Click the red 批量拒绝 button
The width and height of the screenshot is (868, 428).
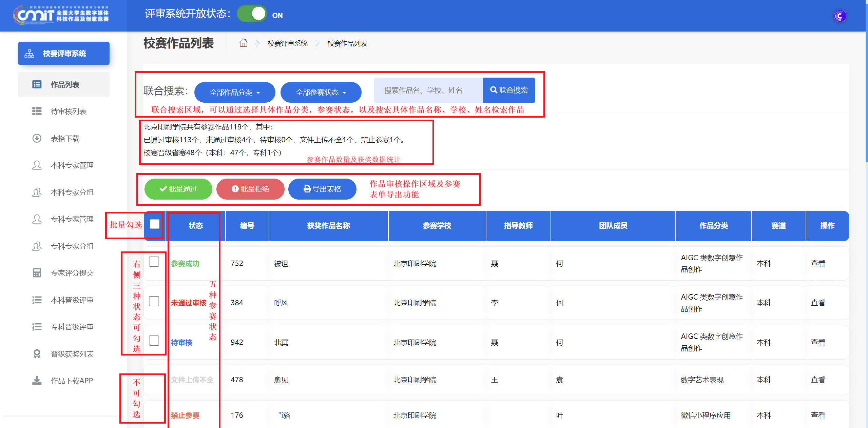250,189
